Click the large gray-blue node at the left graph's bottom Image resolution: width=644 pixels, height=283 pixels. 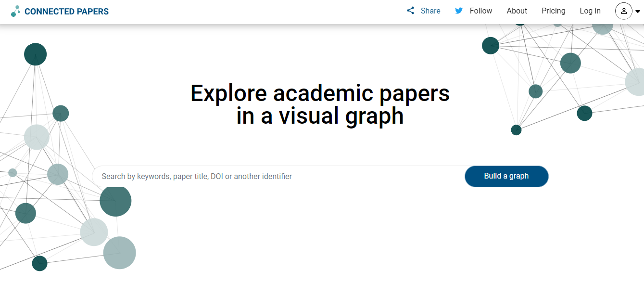(120, 253)
